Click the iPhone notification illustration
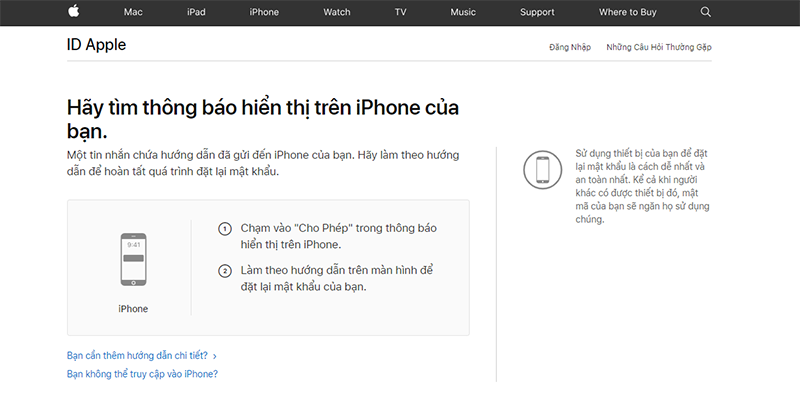 coord(133,260)
